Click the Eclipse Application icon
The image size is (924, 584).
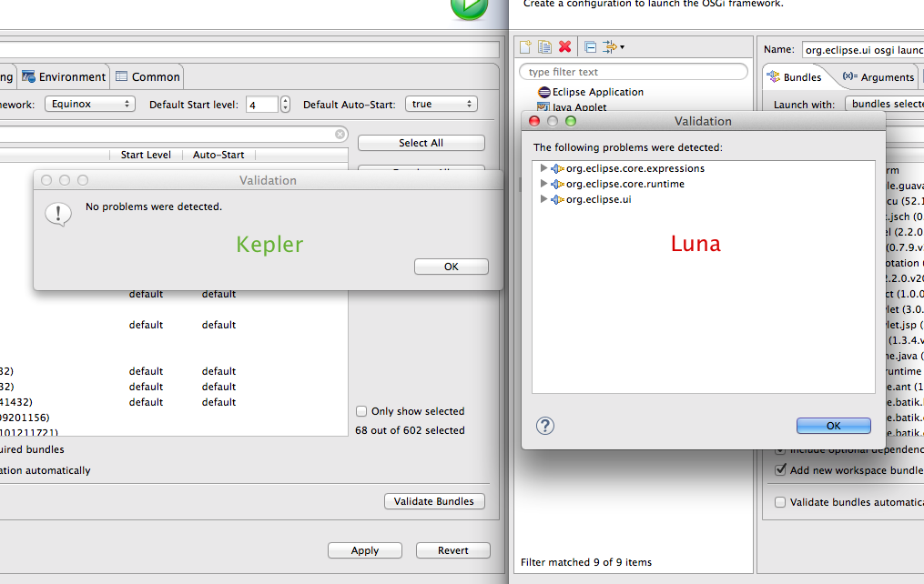(543, 93)
